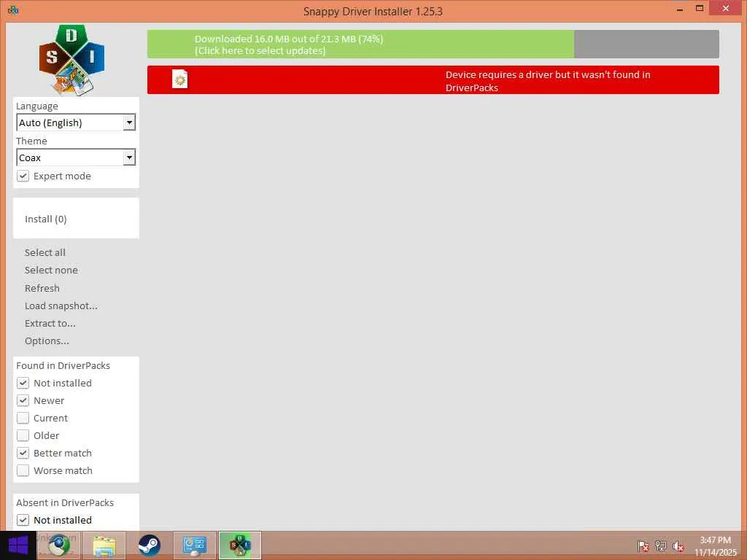The image size is (747, 560).
Task: Open the Control Panel taskbar icon
Action: point(194,545)
